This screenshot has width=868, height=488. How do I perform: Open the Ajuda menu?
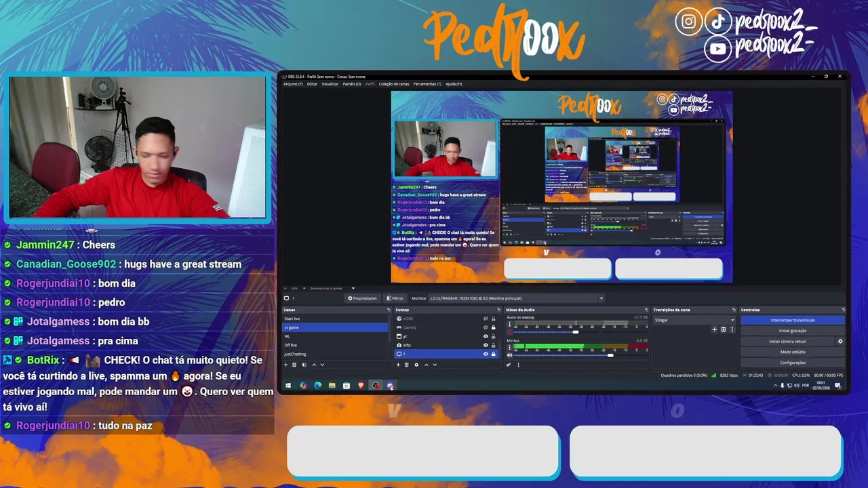click(x=454, y=84)
